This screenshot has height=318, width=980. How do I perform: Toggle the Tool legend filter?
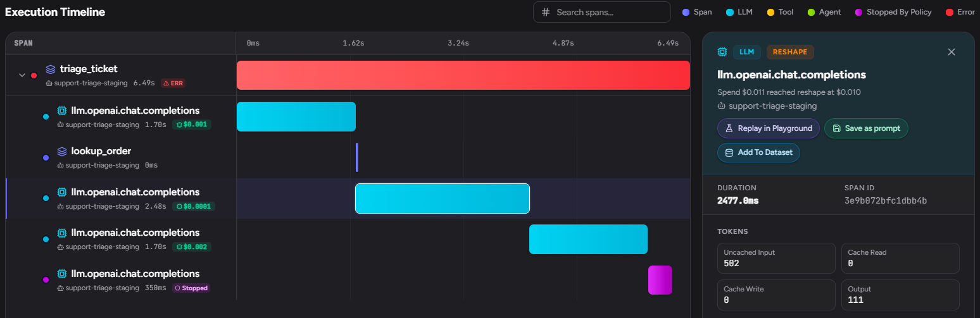(x=781, y=12)
